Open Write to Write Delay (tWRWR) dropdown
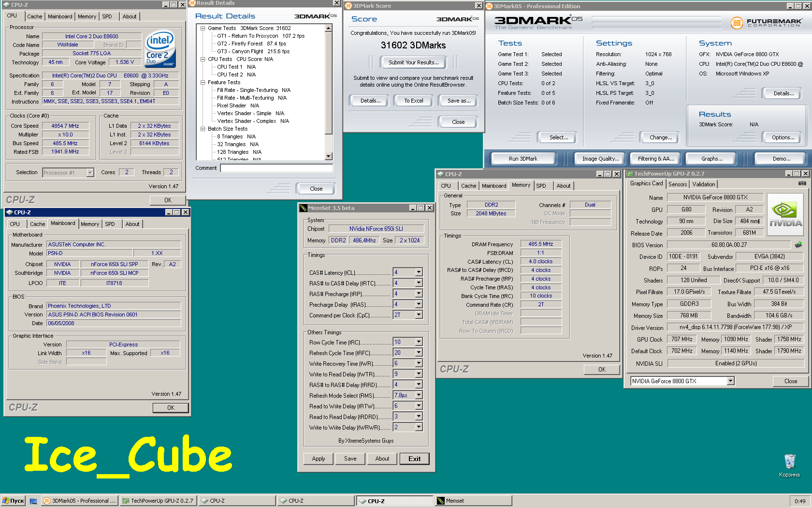Viewport: 812px width, 508px height. 419,427
